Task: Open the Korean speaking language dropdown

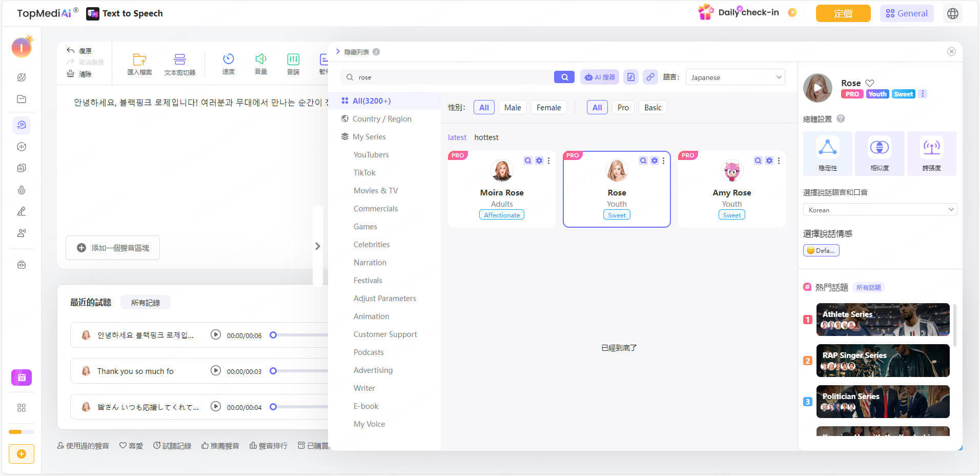Action: [x=880, y=210]
